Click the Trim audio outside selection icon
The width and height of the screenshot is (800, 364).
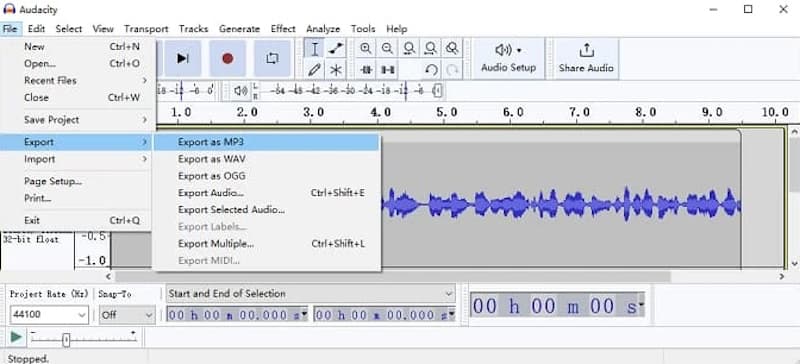tap(366, 69)
